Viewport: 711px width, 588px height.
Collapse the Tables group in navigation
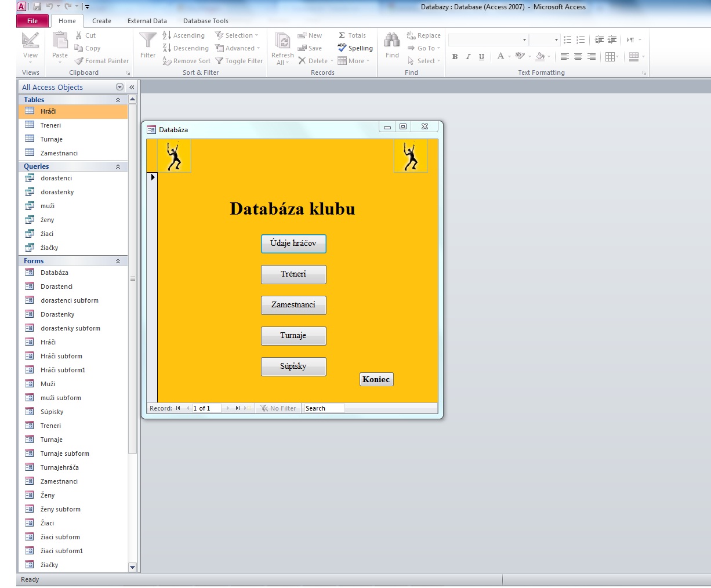(118, 100)
